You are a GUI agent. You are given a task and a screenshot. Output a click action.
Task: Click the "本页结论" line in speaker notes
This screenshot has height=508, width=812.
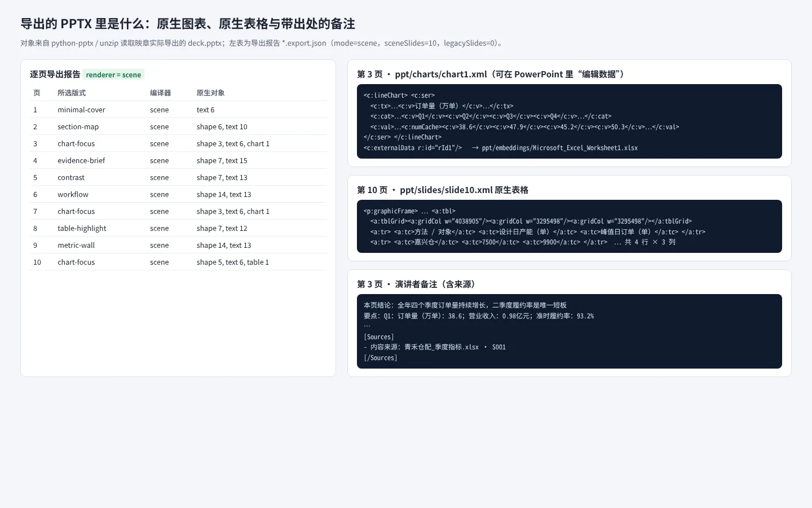[465, 305]
